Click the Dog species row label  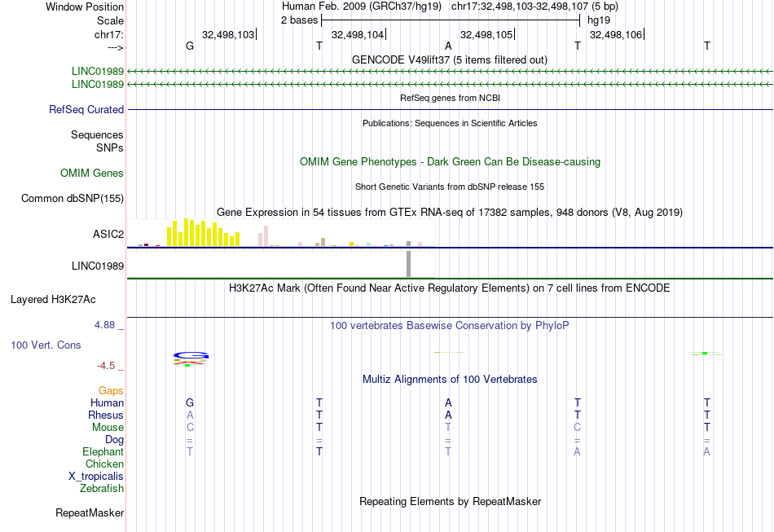115,440
